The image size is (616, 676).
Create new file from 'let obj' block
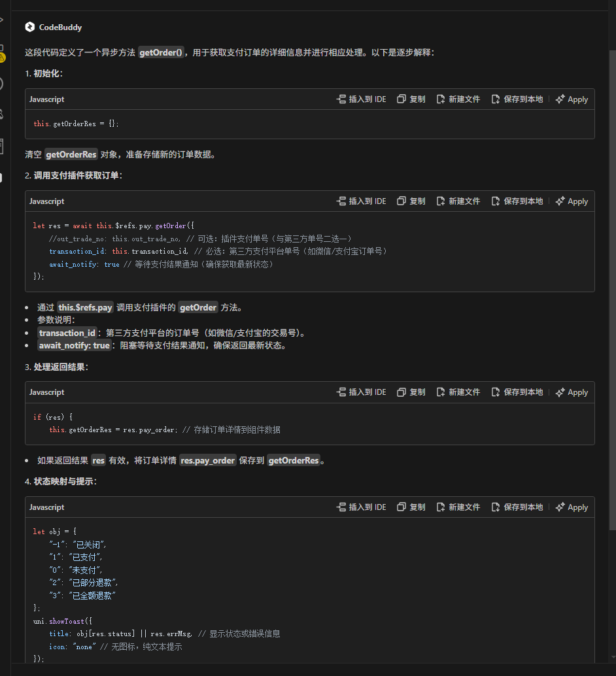click(458, 507)
